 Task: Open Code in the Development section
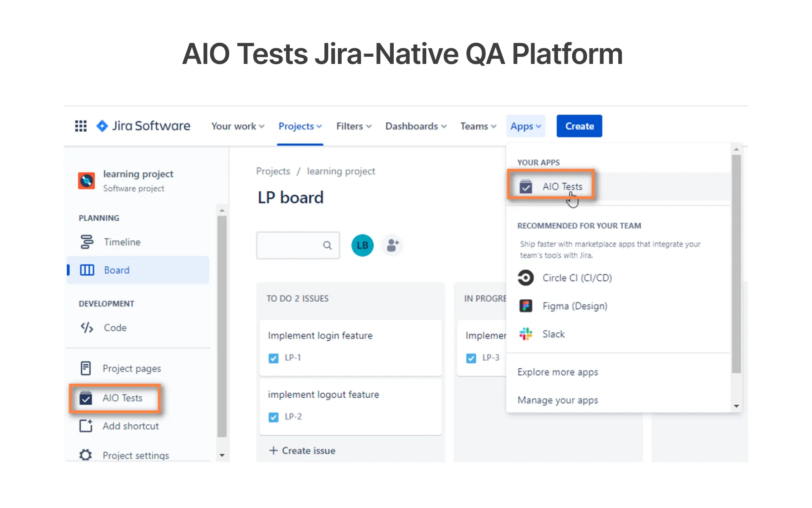tap(138, 328)
